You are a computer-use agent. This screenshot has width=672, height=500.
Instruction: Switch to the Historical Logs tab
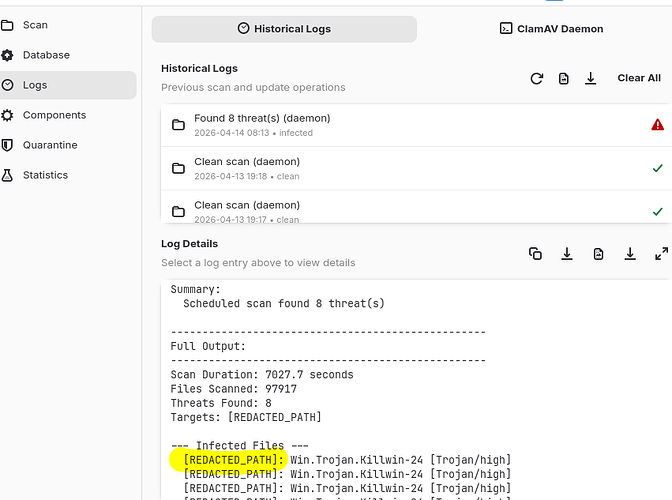point(284,29)
